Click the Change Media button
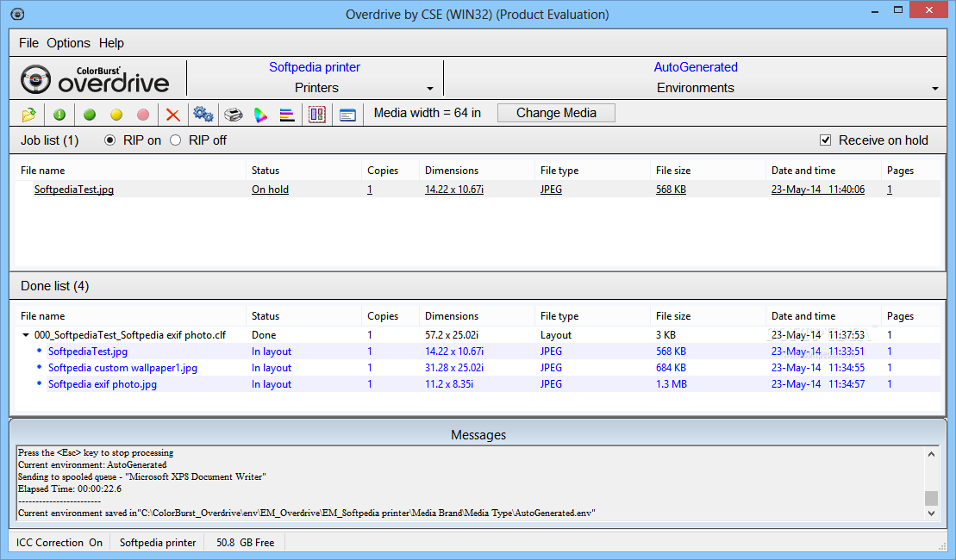This screenshot has width=956, height=560. coord(556,113)
